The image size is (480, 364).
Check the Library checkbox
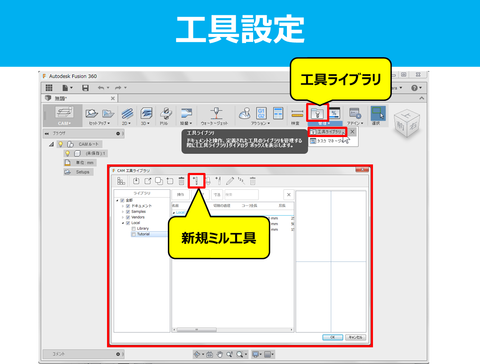coord(134,229)
